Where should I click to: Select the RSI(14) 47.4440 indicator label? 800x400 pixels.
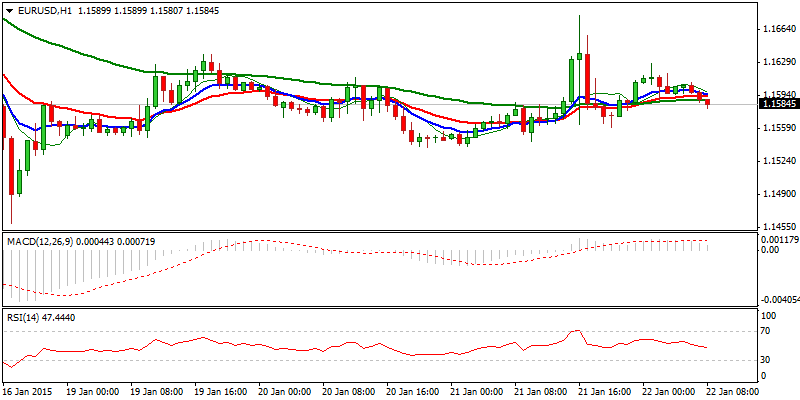pyautogui.click(x=41, y=317)
